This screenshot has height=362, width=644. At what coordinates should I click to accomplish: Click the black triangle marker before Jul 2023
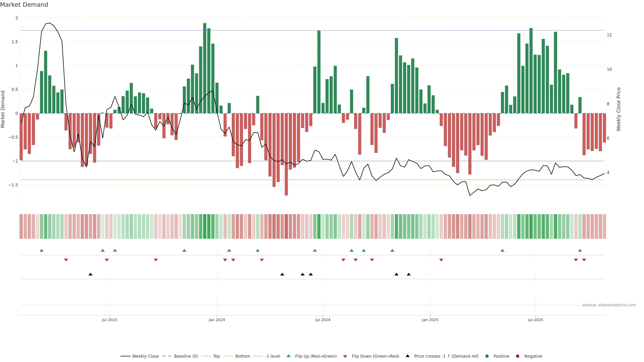(91, 274)
